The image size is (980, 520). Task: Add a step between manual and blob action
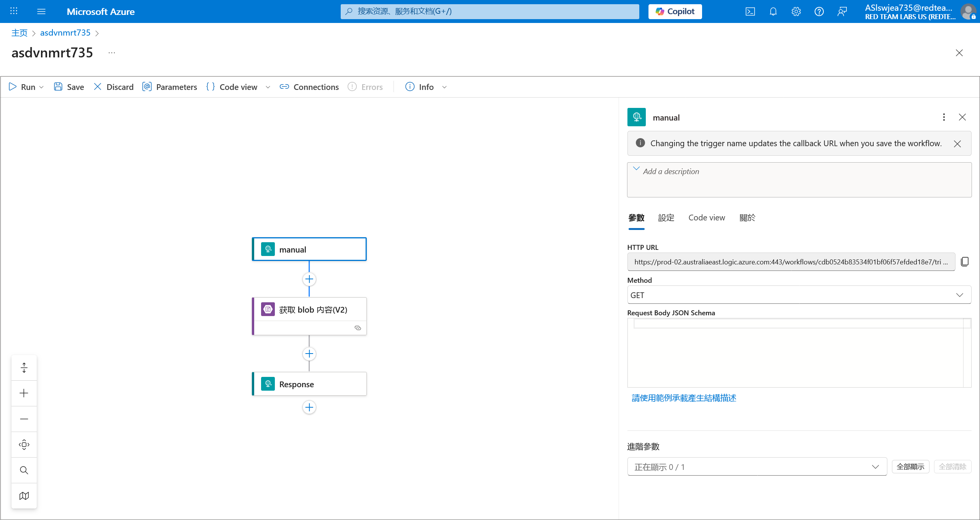(x=309, y=279)
